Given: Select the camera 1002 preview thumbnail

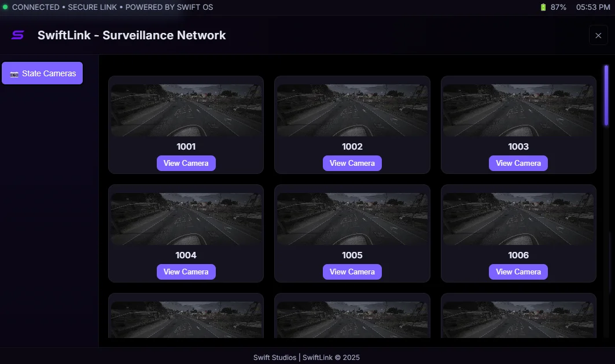Looking at the screenshot, I should [x=352, y=110].
